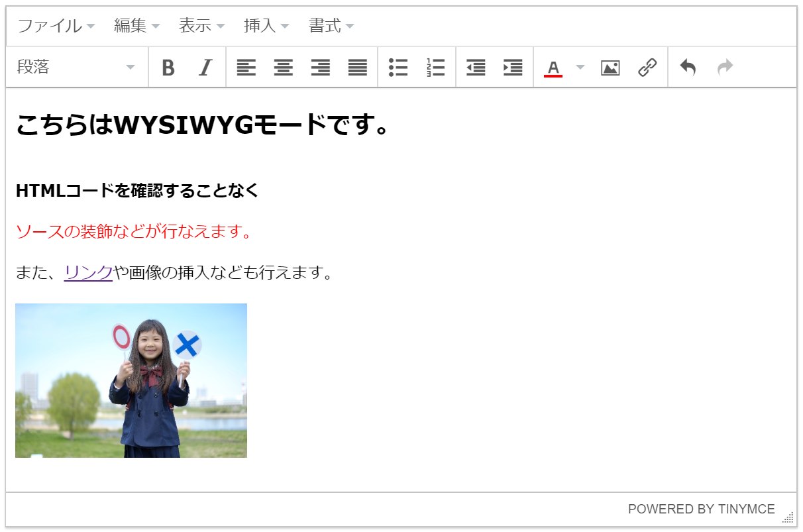The image size is (803, 532).
Task: Increase the paragraph indent
Action: click(513, 68)
